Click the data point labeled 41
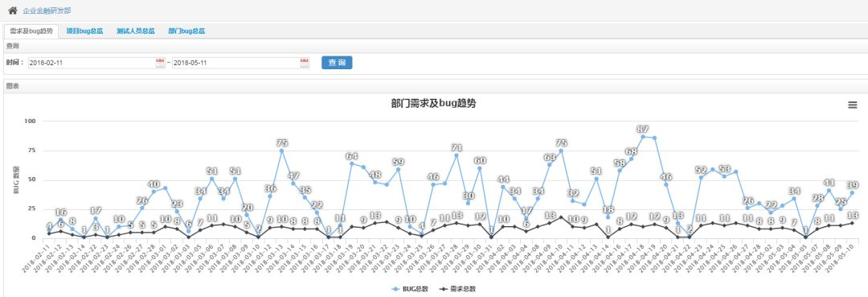The height and width of the screenshot is (297, 868). pos(829,190)
